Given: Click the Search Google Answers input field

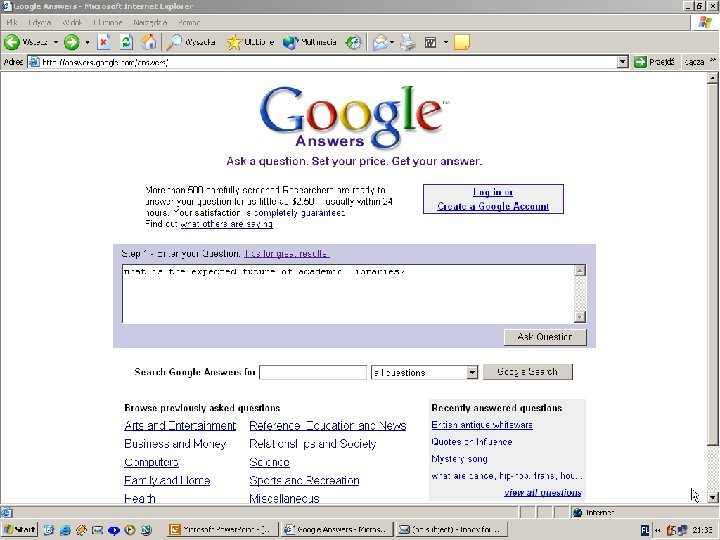Looking at the screenshot, I should [x=313, y=372].
